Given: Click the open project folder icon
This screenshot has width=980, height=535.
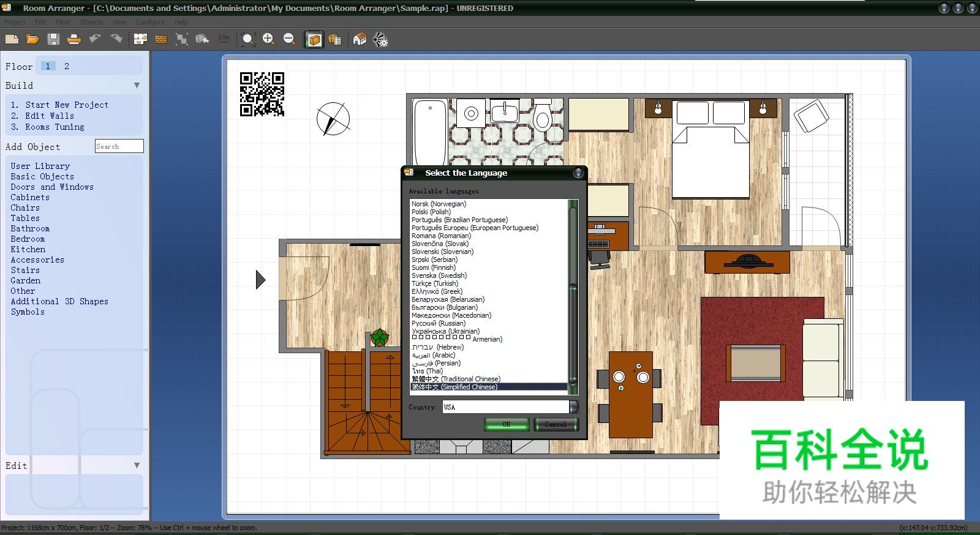Looking at the screenshot, I should 32,40.
